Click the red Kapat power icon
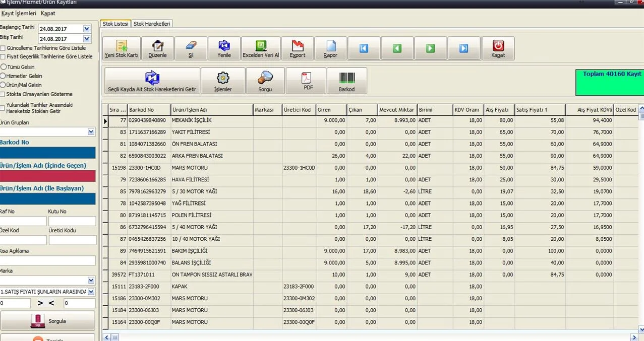The height and width of the screenshot is (341, 644). [x=498, y=46]
